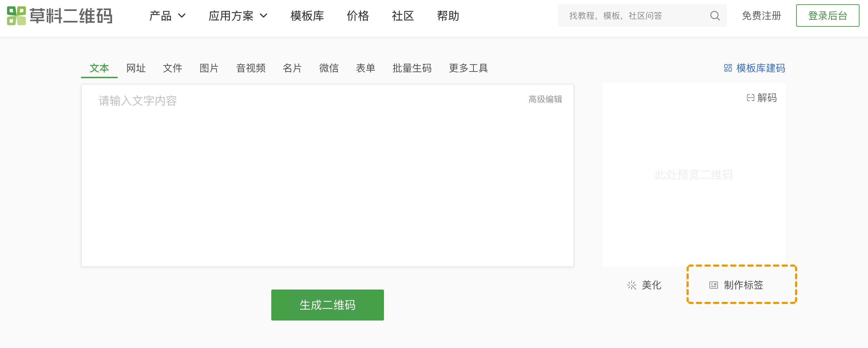Open the 模板库 menu item

tap(307, 16)
